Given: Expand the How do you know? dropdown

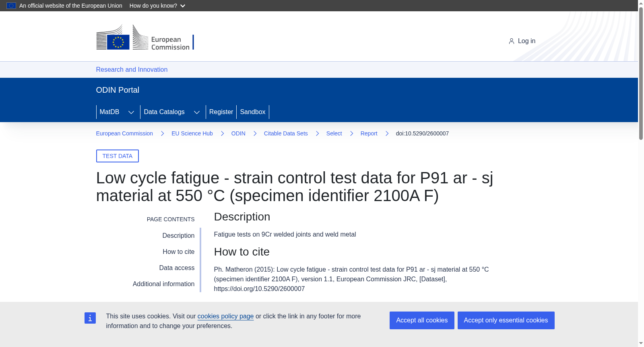Looking at the screenshot, I should point(157,6).
